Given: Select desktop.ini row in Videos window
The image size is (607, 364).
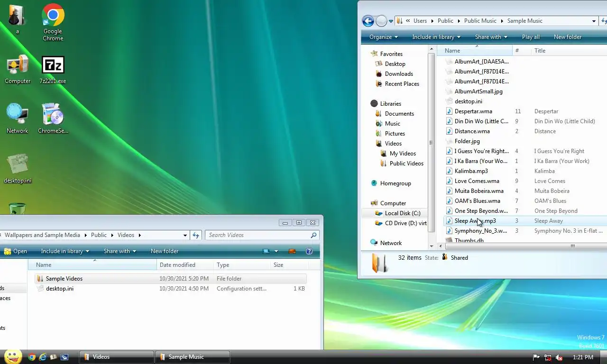Looking at the screenshot, I should click(x=171, y=289).
